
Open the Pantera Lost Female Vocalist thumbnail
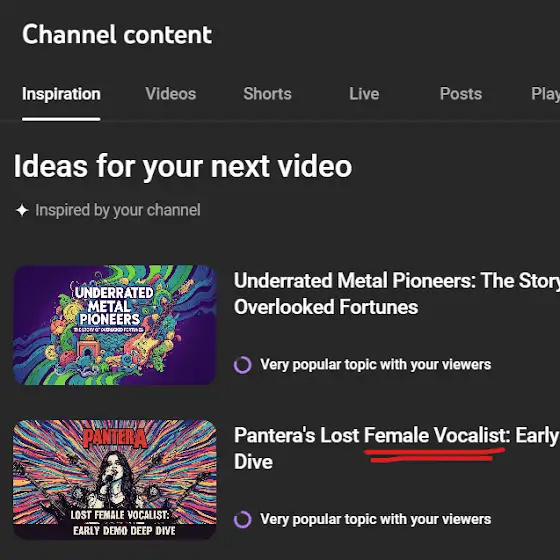pos(115,480)
